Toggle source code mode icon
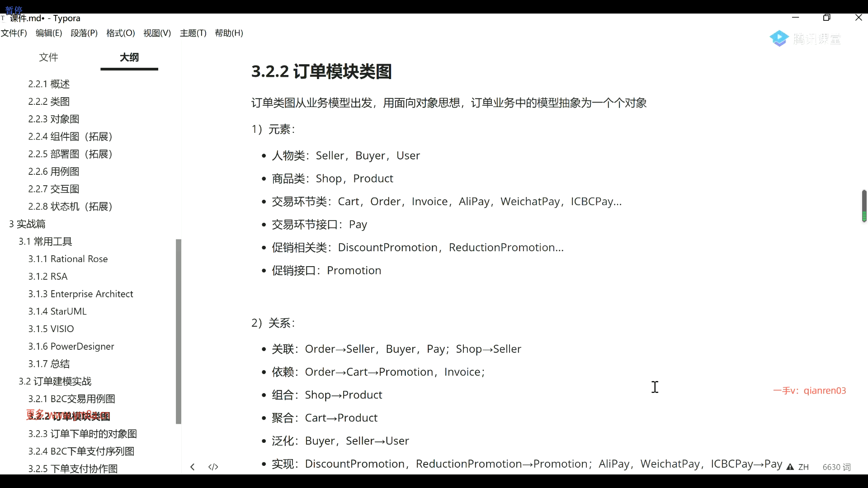Screen dimensions: 868x488 point(213,467)
